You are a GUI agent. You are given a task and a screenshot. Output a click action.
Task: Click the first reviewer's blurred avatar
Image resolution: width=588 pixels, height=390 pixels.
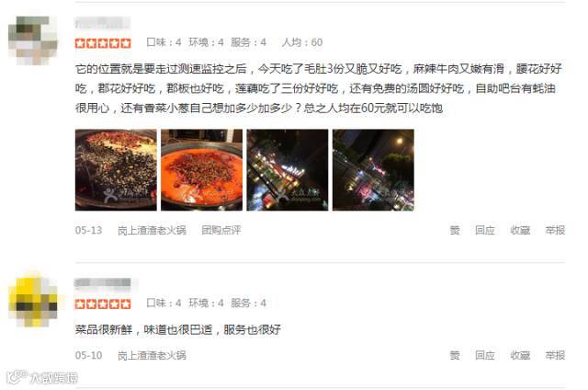tap(33, 40)
